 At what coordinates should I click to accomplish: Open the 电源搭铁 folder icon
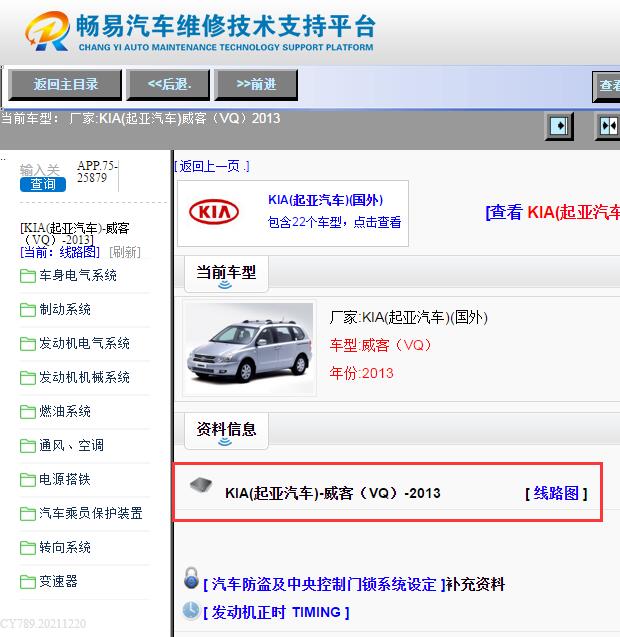(x=28, y=480)
